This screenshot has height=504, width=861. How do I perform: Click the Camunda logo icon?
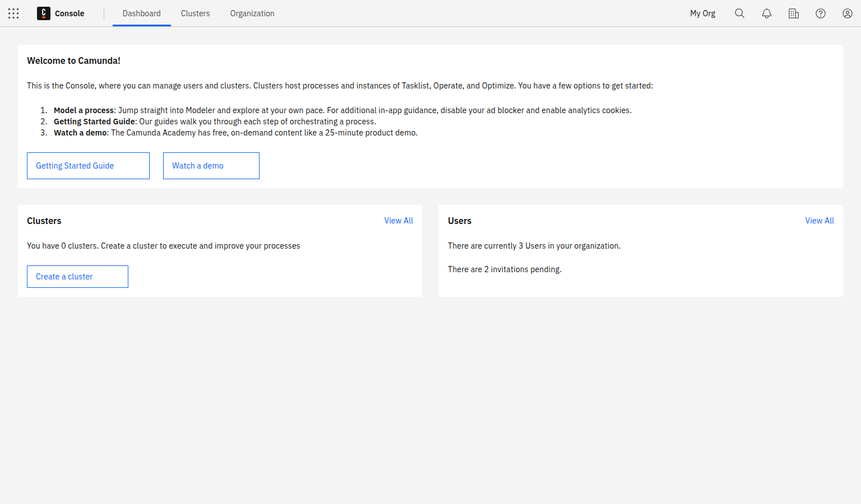pyautogui.click(x=44, y=13)
